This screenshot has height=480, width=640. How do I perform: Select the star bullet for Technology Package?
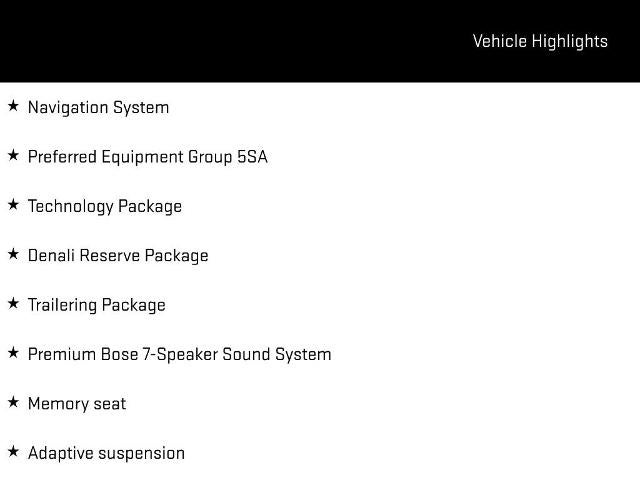13,204
